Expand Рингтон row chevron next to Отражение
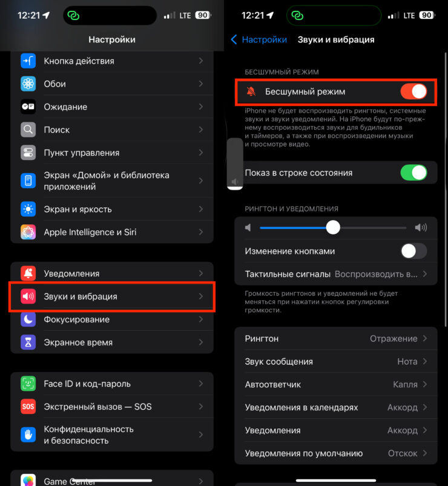This screenshot has width=448, height=486. point(425,339)
